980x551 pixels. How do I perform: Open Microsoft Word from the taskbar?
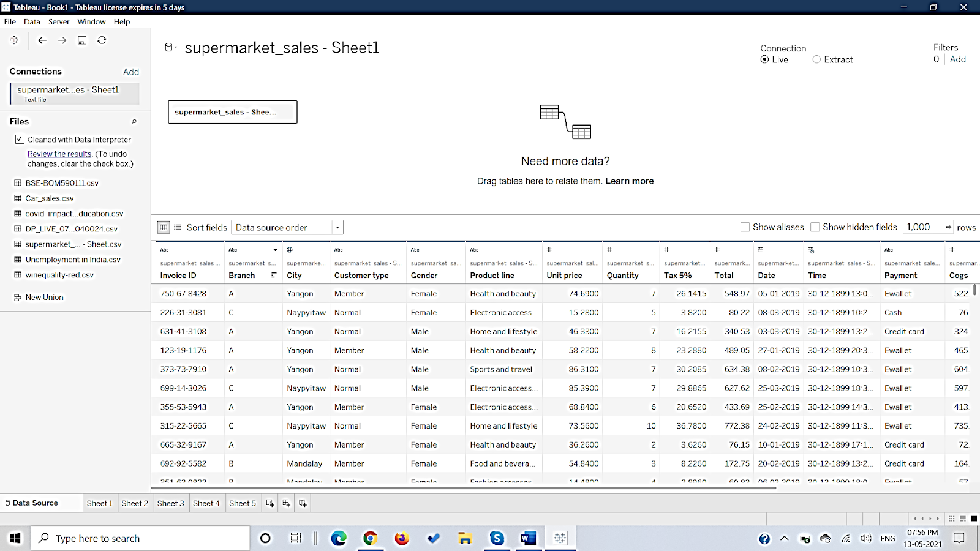coord(529,538)
